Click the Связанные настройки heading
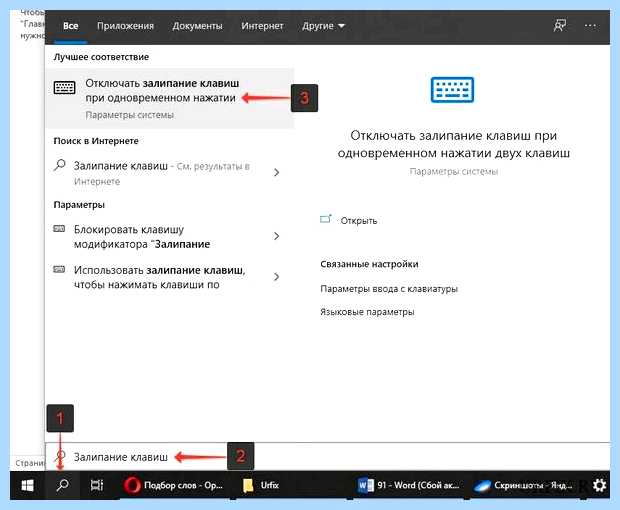 click(x=369, y=264)
